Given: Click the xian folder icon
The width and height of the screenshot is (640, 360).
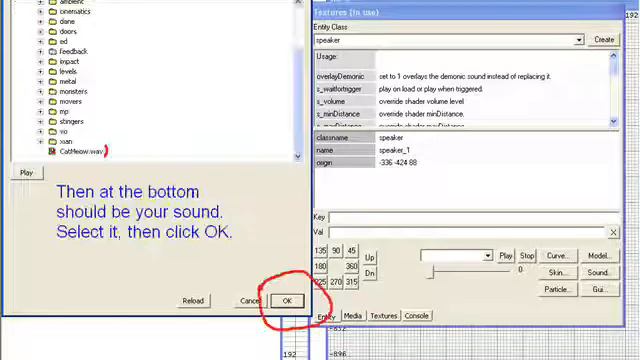Looking at the screenshot, I should point(53,142).
